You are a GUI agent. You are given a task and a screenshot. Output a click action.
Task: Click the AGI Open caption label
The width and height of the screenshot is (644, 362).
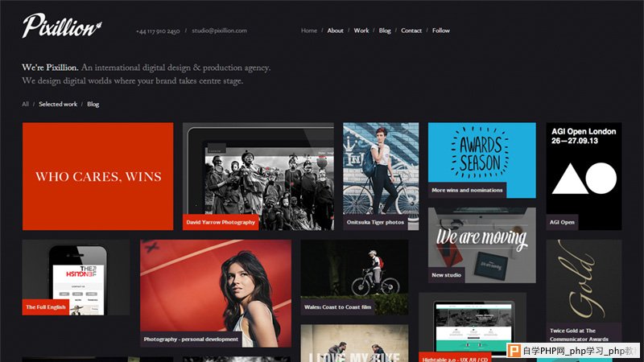[562, 222]
